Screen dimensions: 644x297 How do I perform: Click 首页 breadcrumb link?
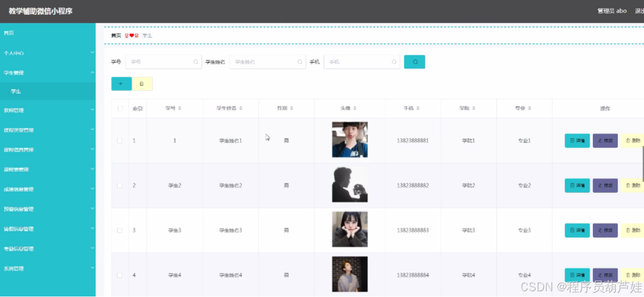116,35
